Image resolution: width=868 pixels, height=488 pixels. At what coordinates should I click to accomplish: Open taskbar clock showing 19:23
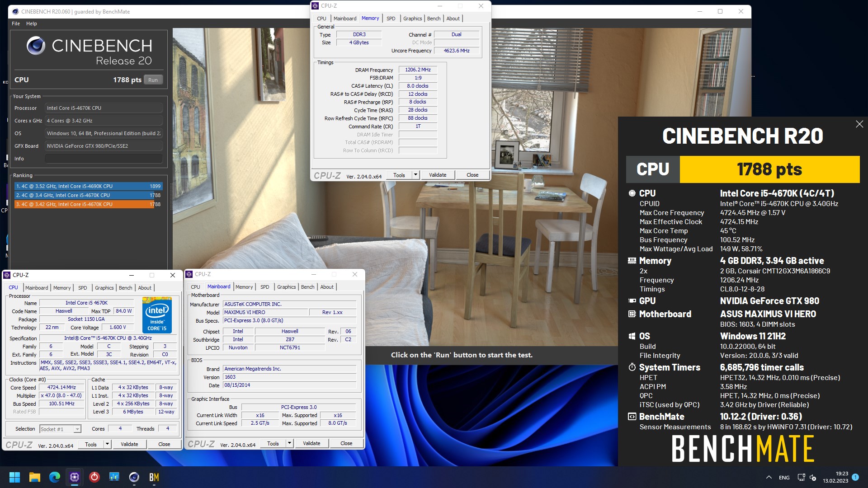pos(835,477)
